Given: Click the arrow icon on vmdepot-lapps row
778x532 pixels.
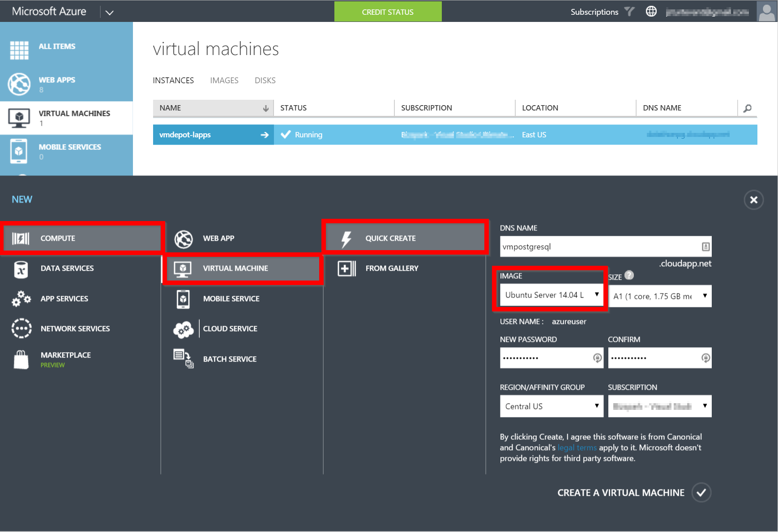Looking at the screenshot, I should pos(265,135).
